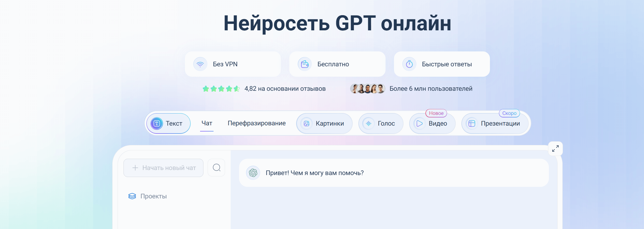The image size is (644, 229).
Task: Click the Быстрые ответы feature card
Action: (x=442, y=64)
